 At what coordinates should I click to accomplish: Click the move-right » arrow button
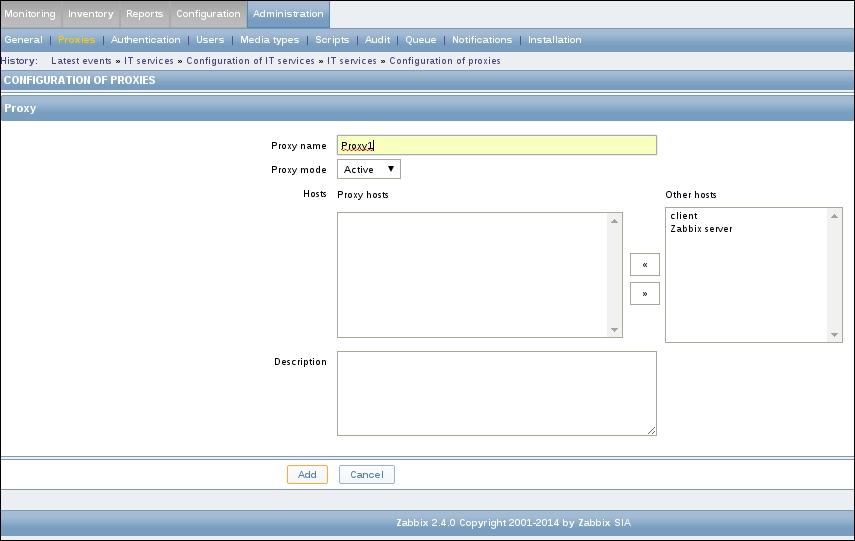pyautogui.click(x=645, y=294)
